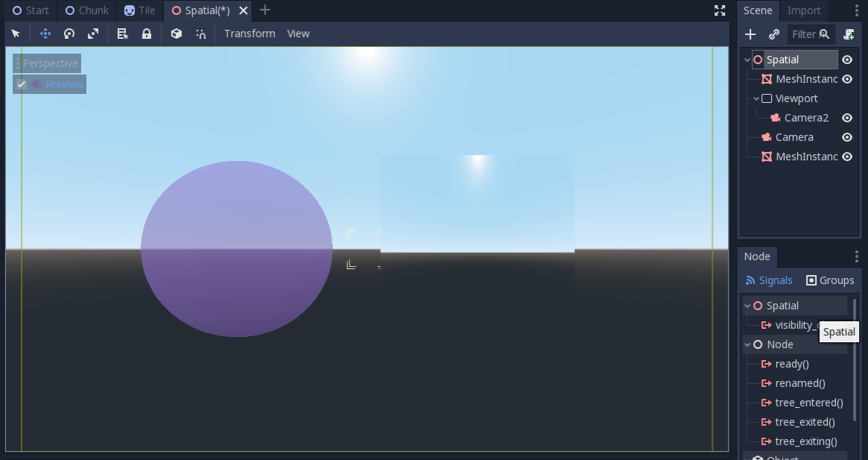Hide the Camera2 node
This screenshot has height=460, width=868.
point(847,118)
